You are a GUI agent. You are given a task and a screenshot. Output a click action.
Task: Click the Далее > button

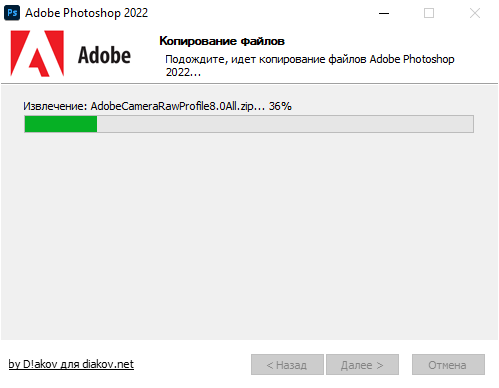362,365
